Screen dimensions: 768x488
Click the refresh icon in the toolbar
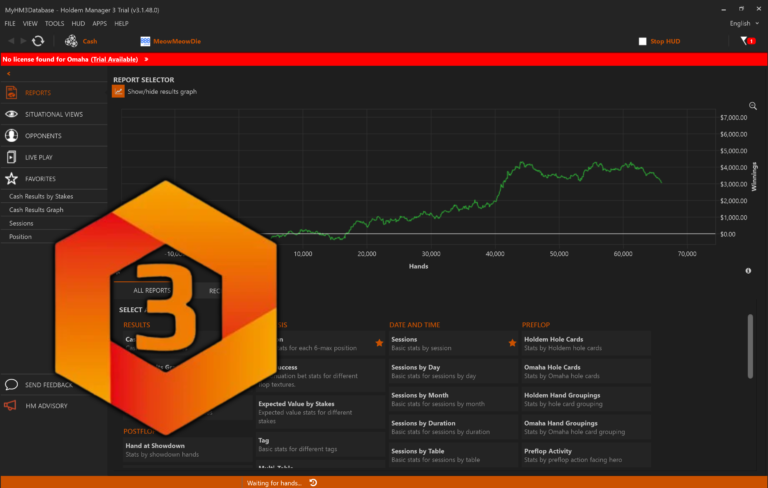click(38, 41)
